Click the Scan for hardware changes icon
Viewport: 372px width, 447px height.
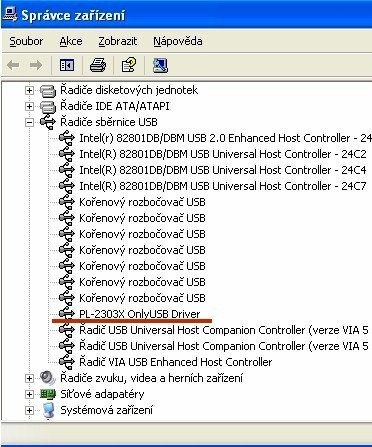pyautogui.click(x=160, y=65)
